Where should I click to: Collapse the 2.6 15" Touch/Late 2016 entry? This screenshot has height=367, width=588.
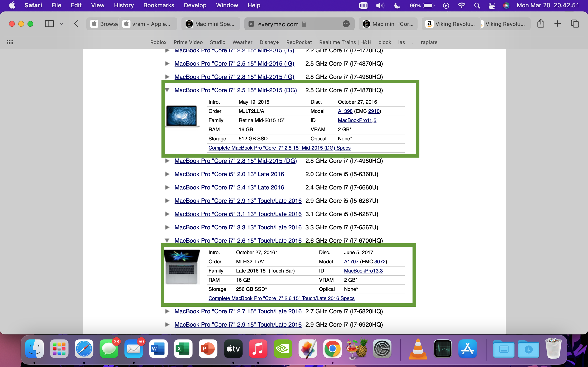point(167,241)
